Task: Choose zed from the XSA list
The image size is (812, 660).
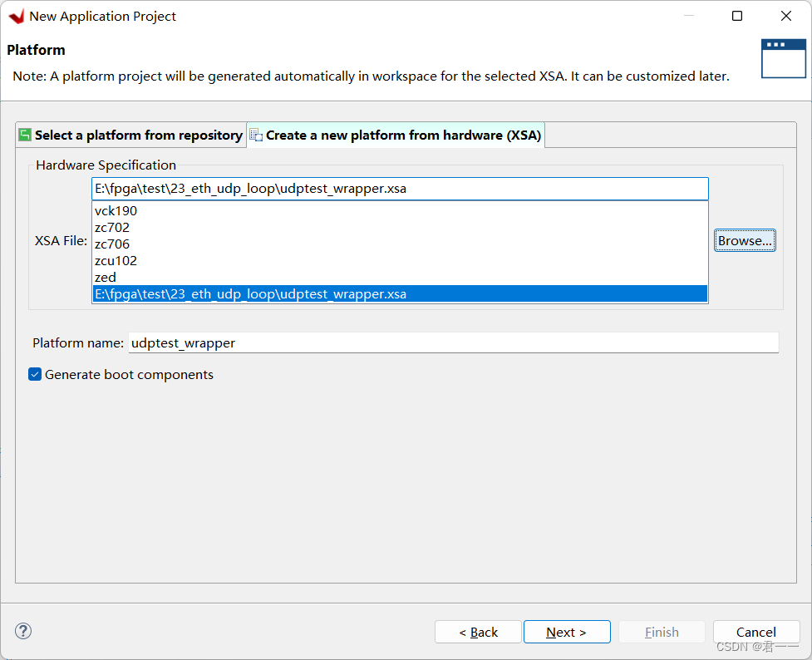Action: click(400, 277)
